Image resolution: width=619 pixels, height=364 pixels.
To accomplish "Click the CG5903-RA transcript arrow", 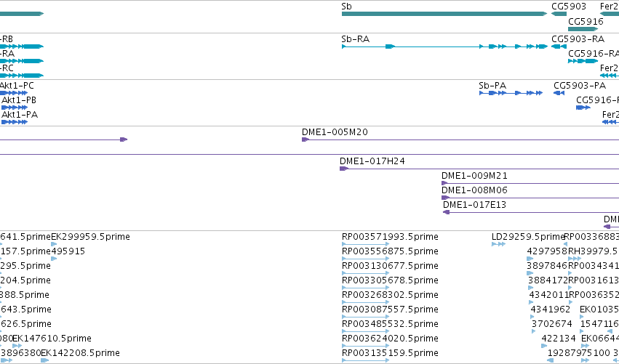I will click(559, 46).
